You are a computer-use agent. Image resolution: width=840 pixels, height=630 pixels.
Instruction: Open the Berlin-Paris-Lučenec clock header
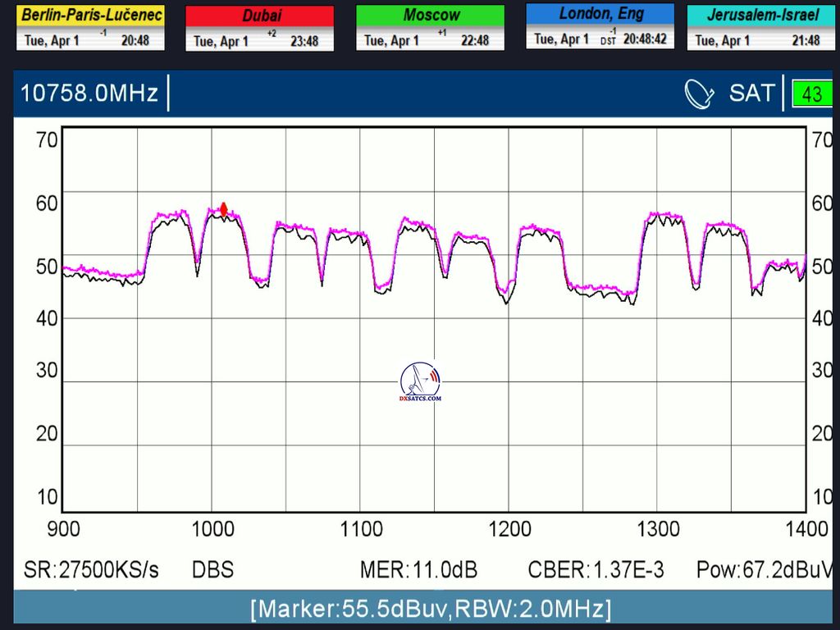tap(90, 15)
